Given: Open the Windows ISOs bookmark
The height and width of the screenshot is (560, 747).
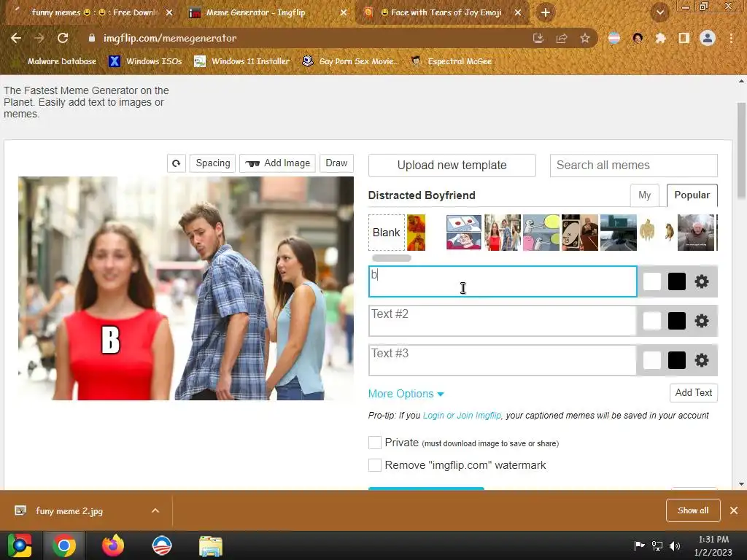Looking at the screenshot, I should (x=146, y=61).
